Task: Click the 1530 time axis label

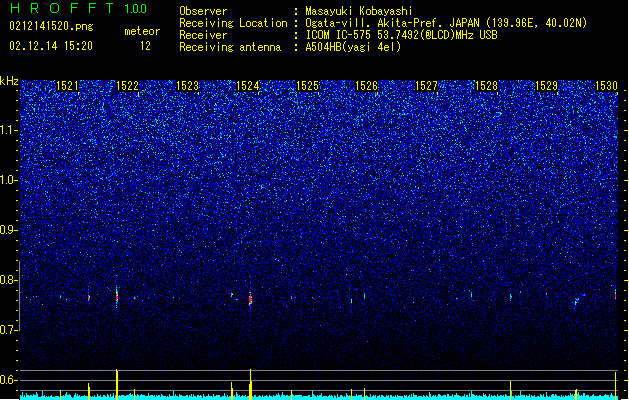Action: point(606,86)
